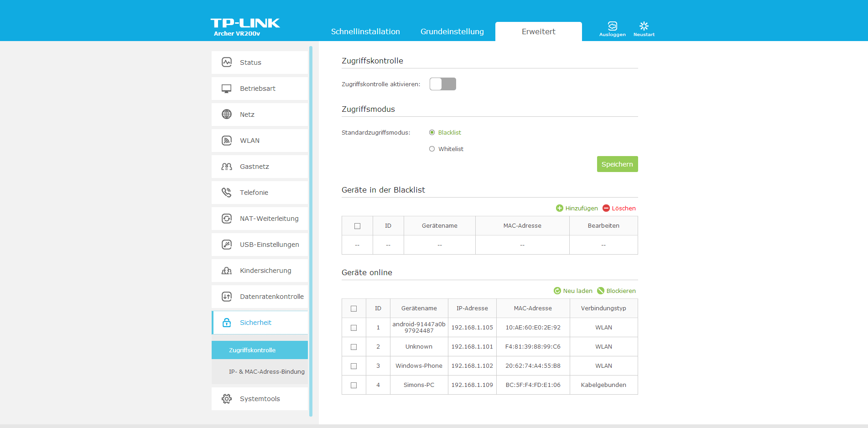868x428 pixels.
Task: Enable the Zugriffskontrolle aktivieren switch
Action: 442,84
